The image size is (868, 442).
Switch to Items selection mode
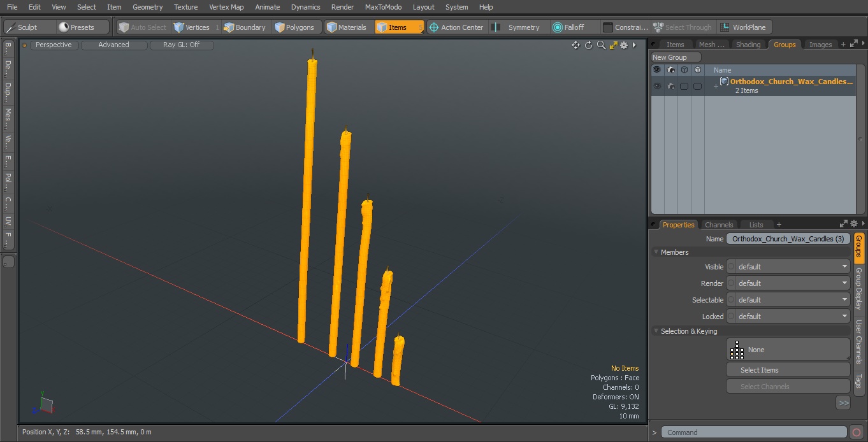coord(399,27)
